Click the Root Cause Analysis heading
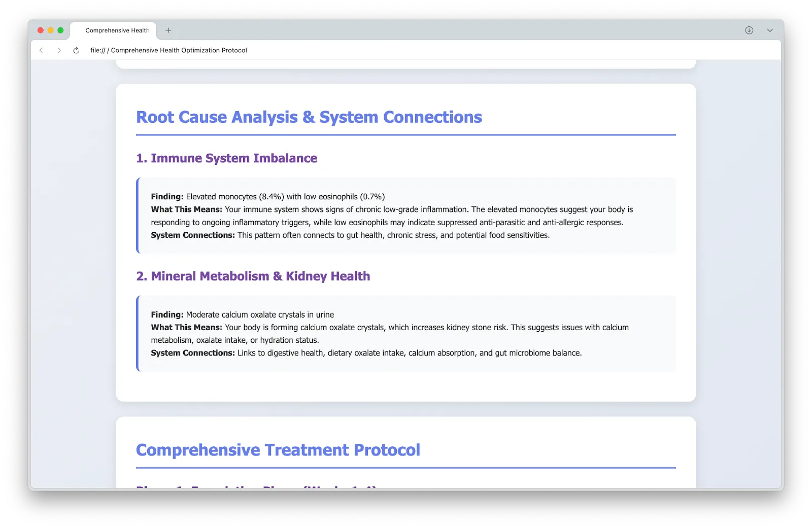The height and width of the screenshot is (528, 812). pyautogui.click(x=309, y=117)
